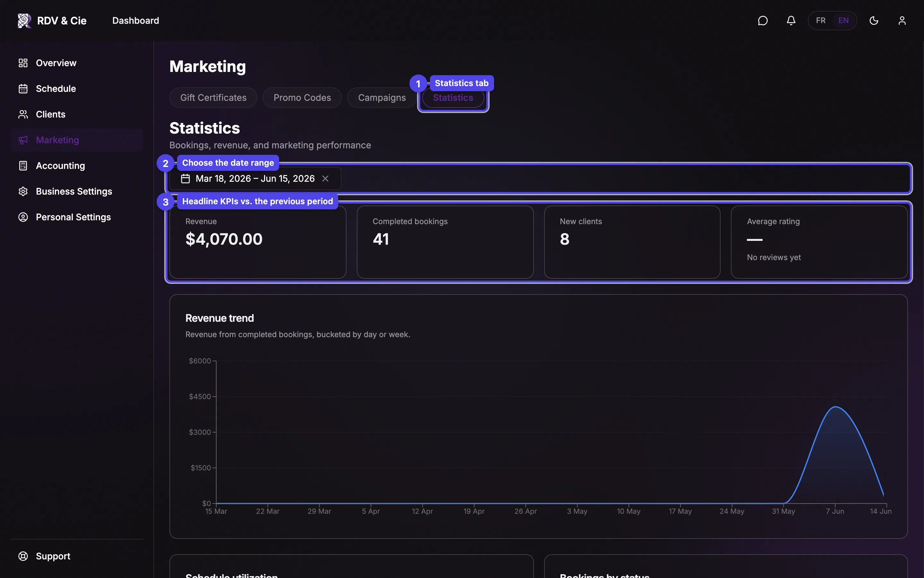924x578 pixels.
Task: Open the user profile icon
Action: pos(902,21)
